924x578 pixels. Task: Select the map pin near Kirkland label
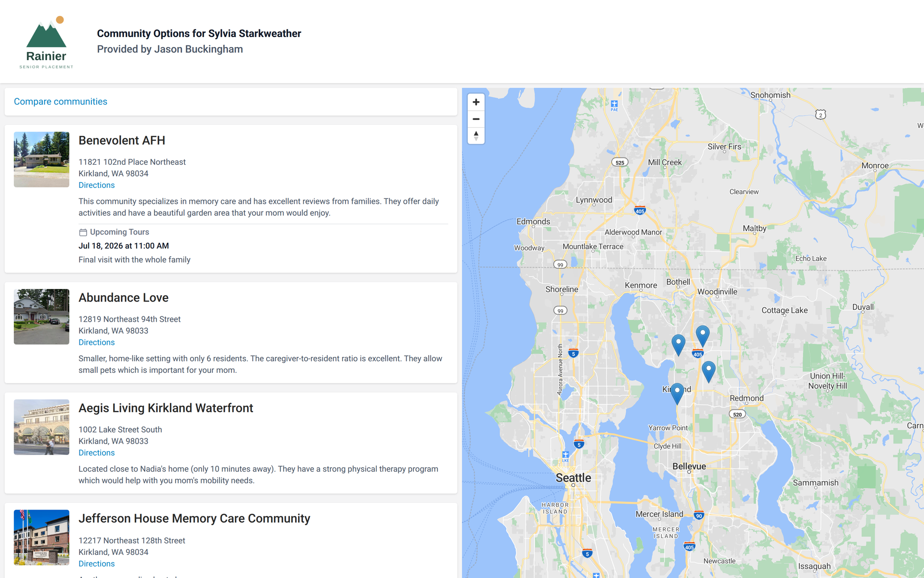point(677,394)
